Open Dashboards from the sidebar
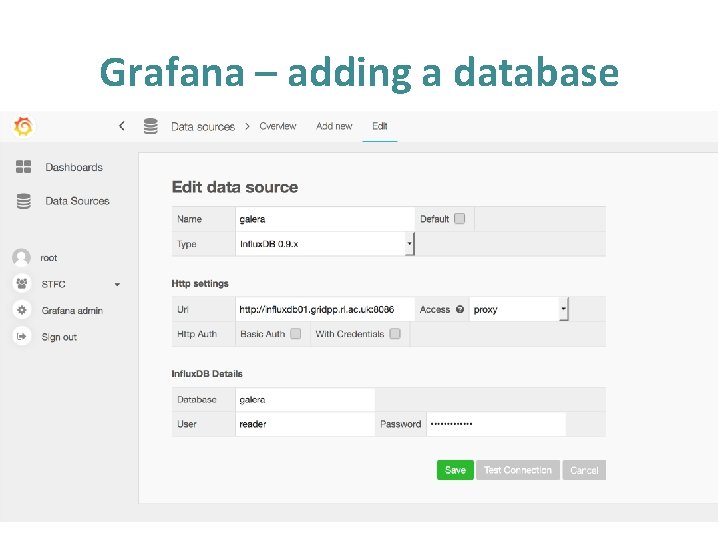 (74, 167)
